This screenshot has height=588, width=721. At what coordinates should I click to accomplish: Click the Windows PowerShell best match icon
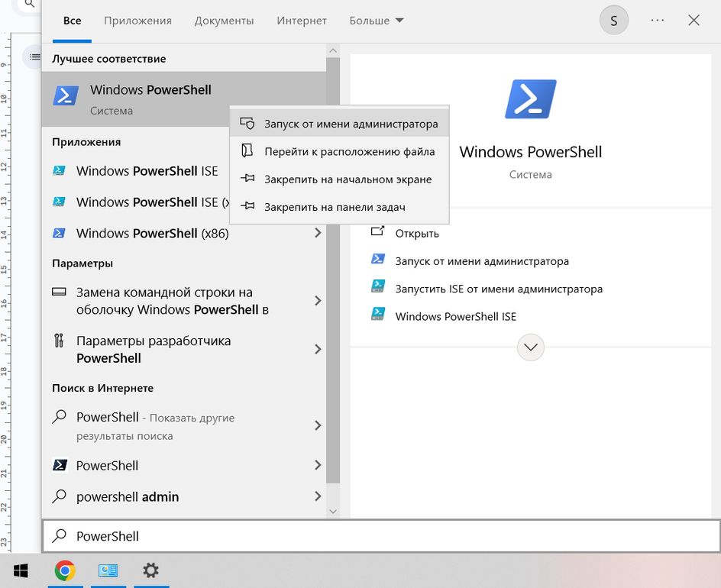(66, 95)
